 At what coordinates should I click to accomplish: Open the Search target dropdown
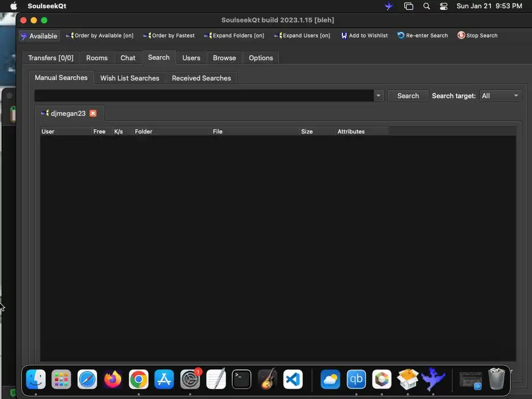click(500, 96)
